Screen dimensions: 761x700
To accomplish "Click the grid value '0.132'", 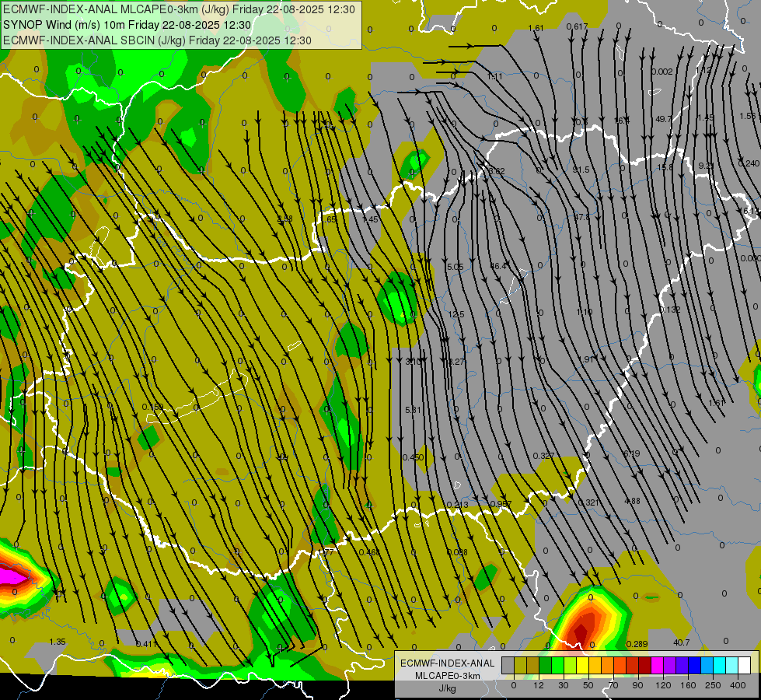I will click(x=670, y=310).
